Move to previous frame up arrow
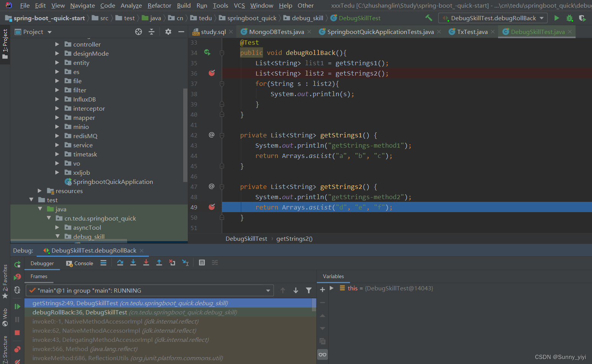This screenshot has width=592, height=364. pos(283,290)
